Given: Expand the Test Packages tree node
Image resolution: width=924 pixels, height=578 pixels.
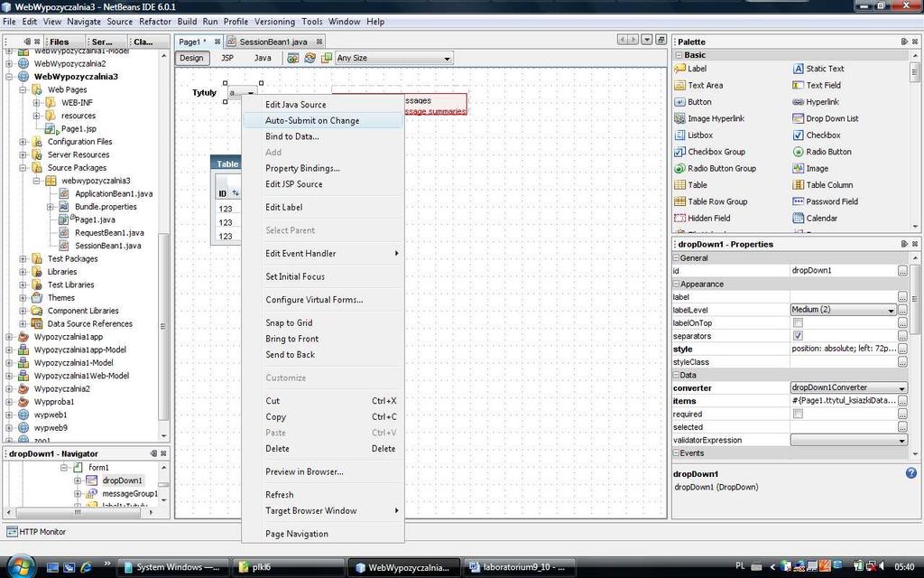Looking at the screenshot, I should [x=23, y=258].
